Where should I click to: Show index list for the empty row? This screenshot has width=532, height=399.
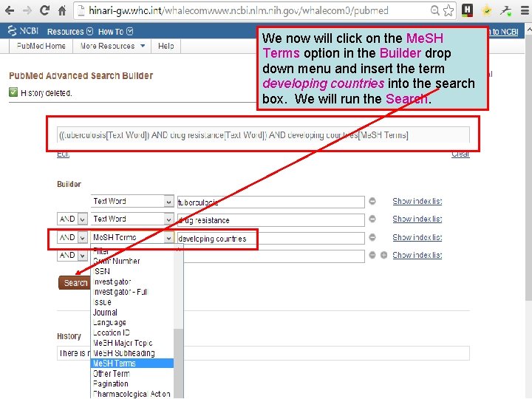click(x=417, y=255)
